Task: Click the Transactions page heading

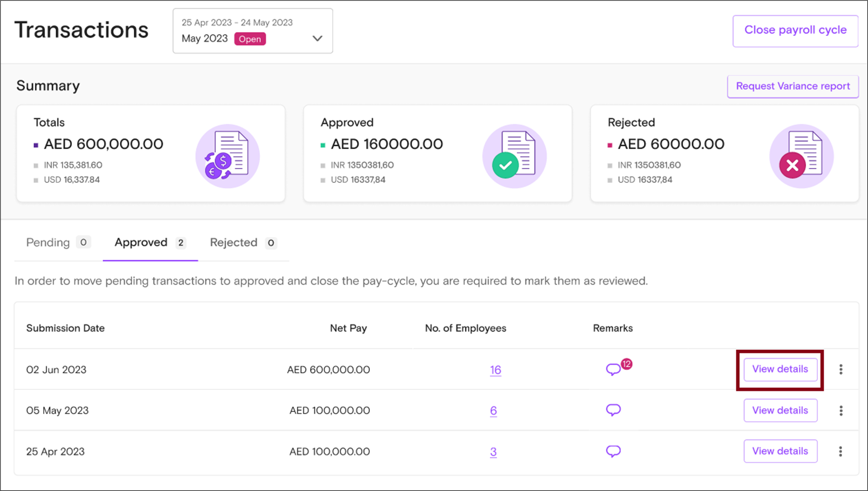Action: point(81,30)
